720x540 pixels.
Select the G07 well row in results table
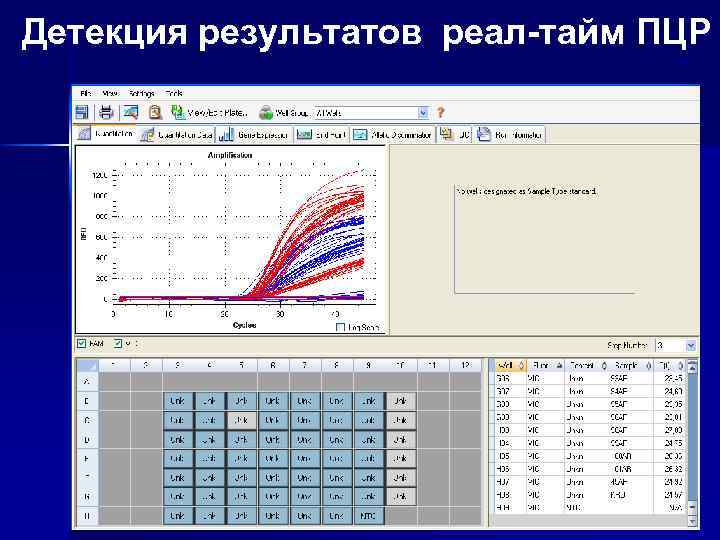590,392
